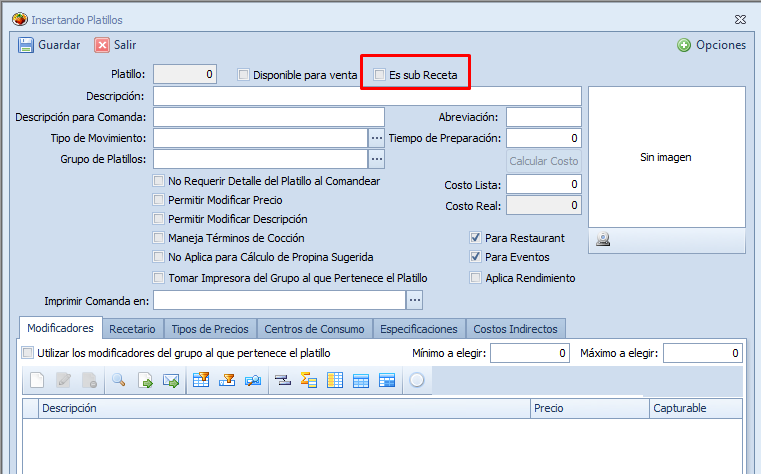
Task: Check the Es sub Receta option
Action: (379, 74)
